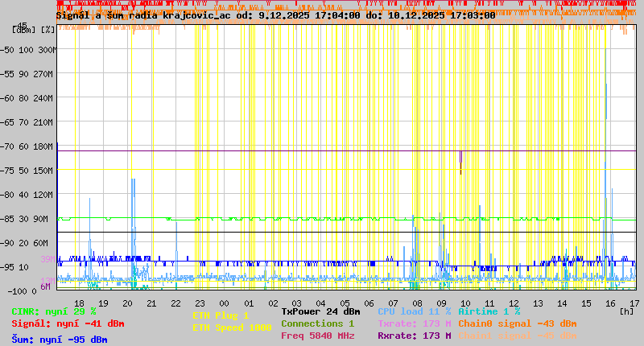Click the TxPower 24 dBm label
Image resolution: width=644 pixels, height=346 pixels.
(x=320, y=311)
